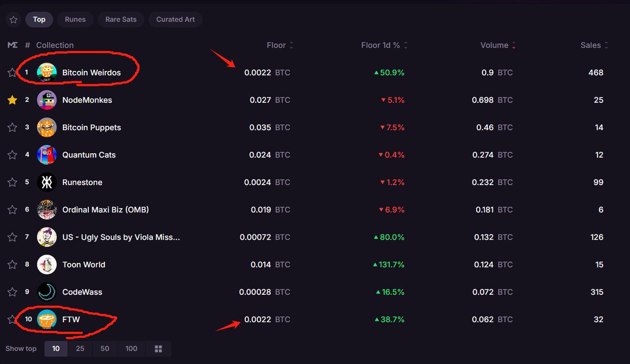Sort the table by Sales column

click(594, 45)
